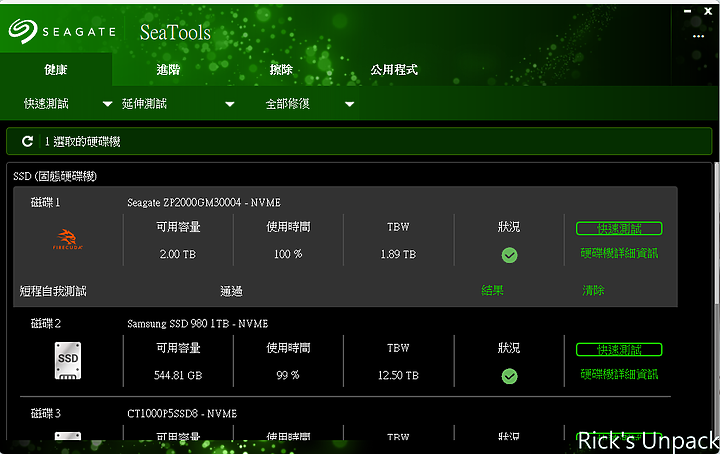This screenshot has width=720, height=454.
Task: Click the 544.81 GB capacity value
Action: coord(178,376)
